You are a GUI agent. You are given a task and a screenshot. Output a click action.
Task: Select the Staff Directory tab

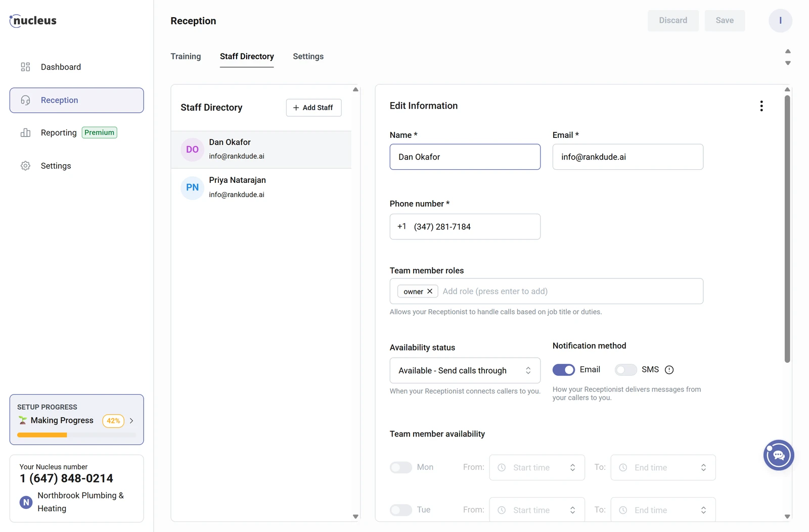click(x=247, y=57)
